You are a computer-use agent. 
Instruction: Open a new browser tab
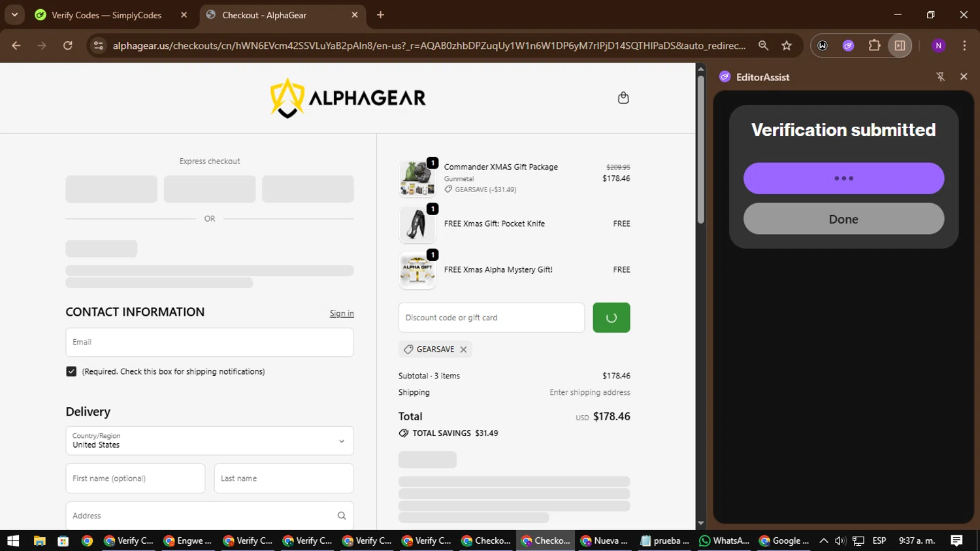click(380, 15)
